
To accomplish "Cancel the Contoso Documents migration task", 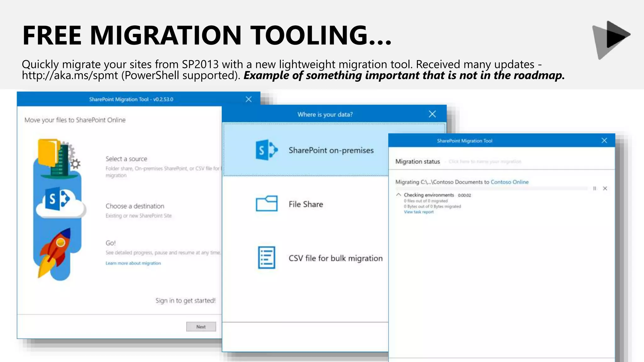I will (x=605, y=189).
